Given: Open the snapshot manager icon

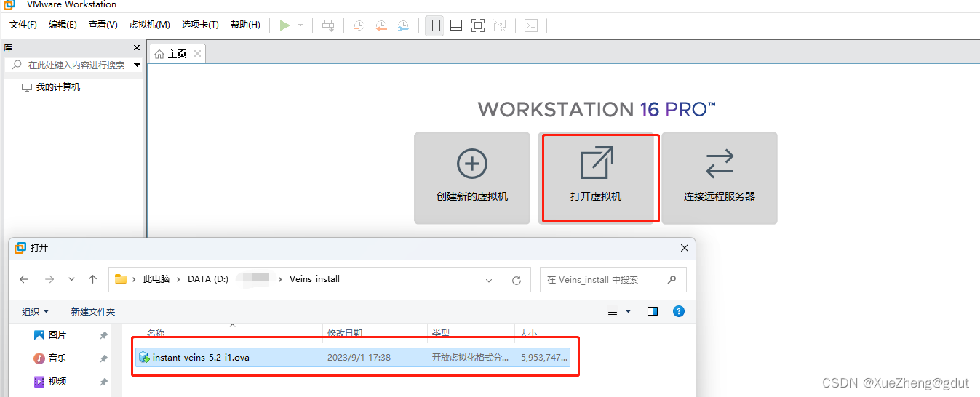Looking at the screenshot, I should (x=403, y=25).
